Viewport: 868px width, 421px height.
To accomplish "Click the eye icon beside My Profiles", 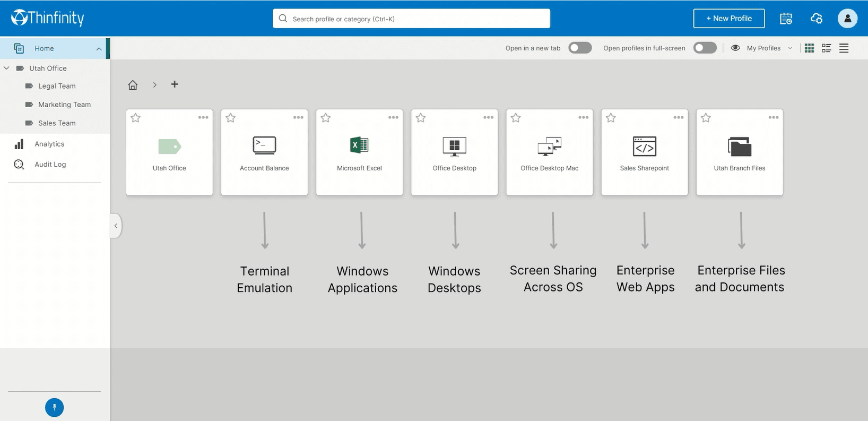I will (735, 48).
